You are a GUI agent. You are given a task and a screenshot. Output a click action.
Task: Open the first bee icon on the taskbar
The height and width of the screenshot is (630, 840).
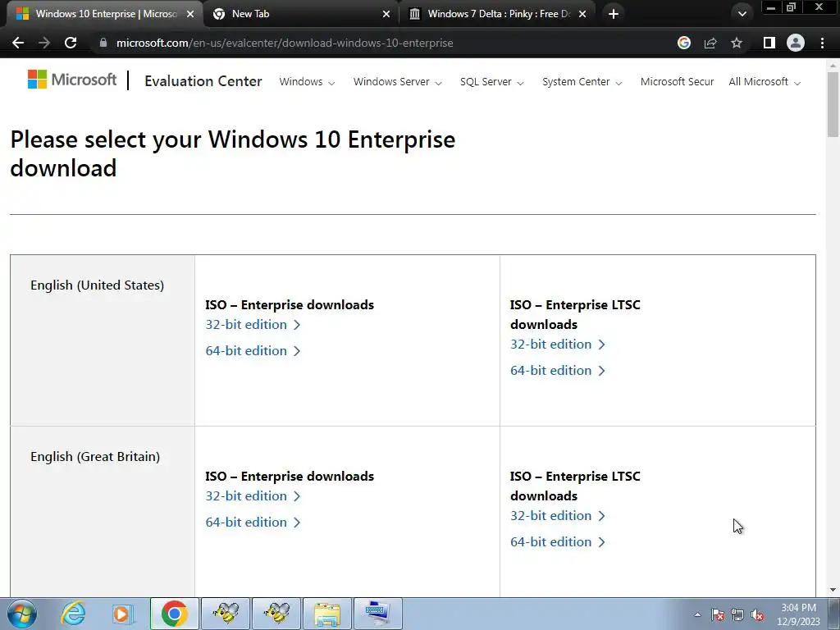pos(226,614)
